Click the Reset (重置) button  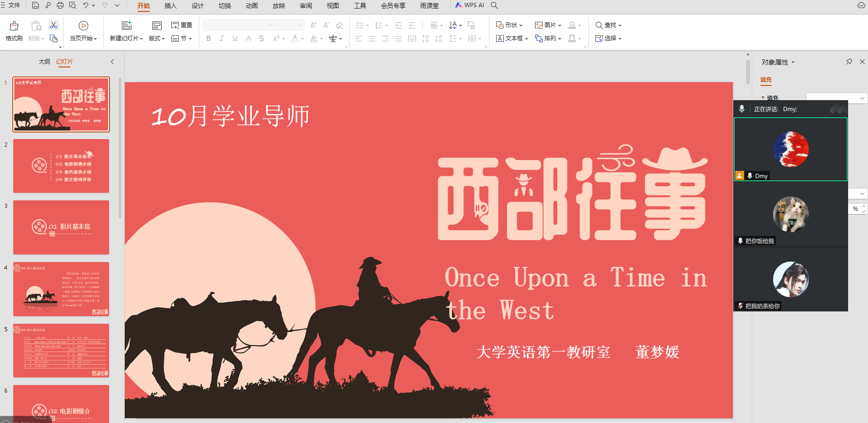pos(182,25)
